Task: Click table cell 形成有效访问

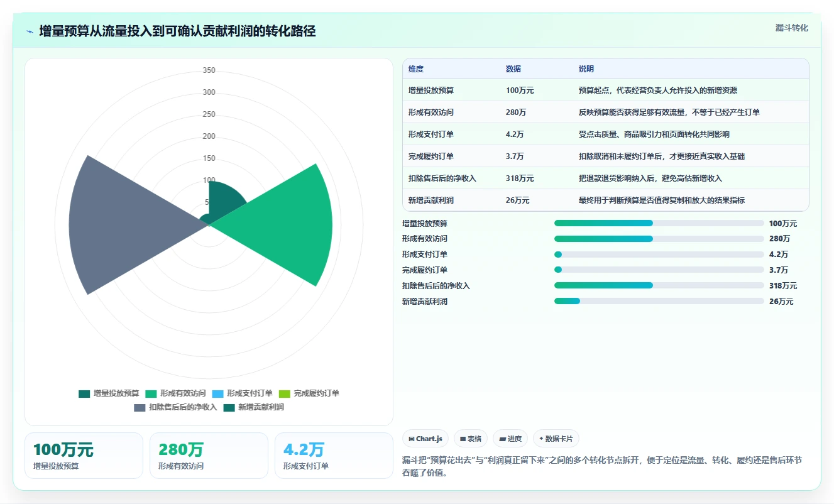Action: [431, 112]
